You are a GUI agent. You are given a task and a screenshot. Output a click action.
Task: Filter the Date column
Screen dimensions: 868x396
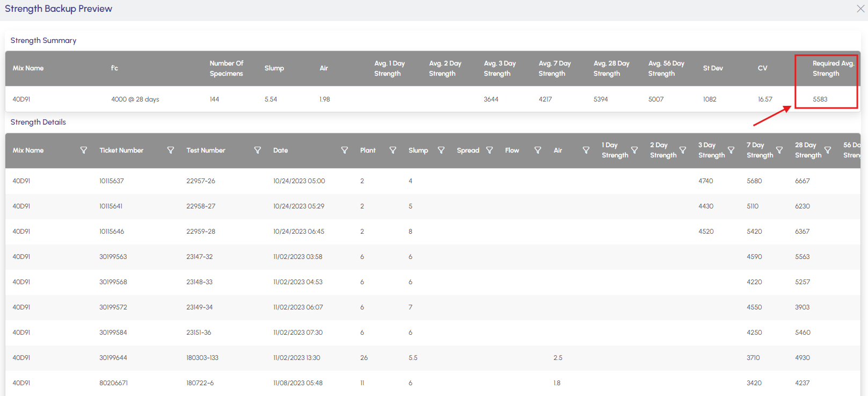(344, 150)
